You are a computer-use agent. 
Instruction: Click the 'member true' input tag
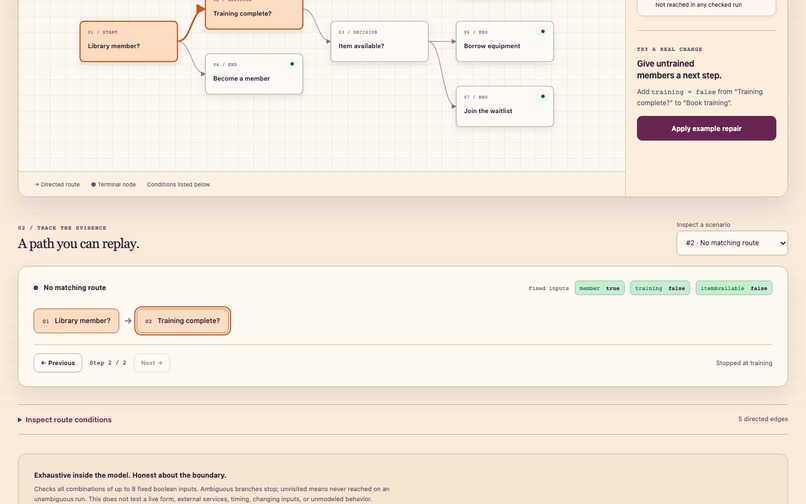pos(599,288)
